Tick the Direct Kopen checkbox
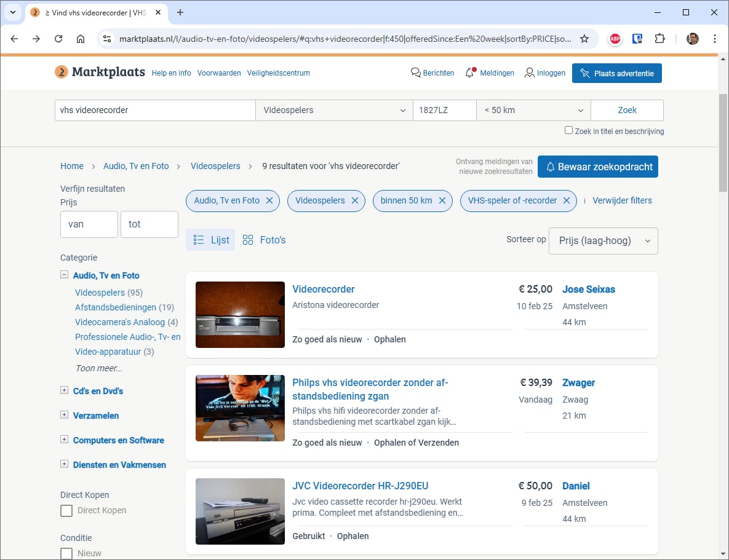The image size is (729, 560). tap(66, 511)
